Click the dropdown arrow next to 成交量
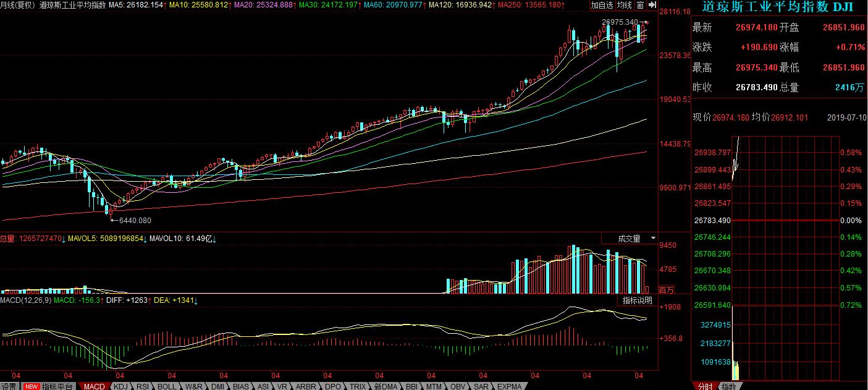The height and width of the screenshot is (390, 868). (x=652, y=238)
